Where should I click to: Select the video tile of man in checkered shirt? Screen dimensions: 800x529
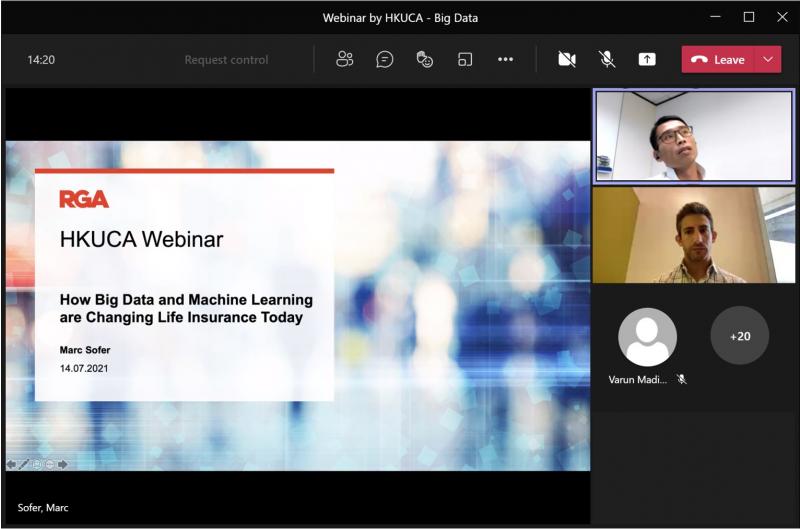pyautogui.click(x=694, y=235)
